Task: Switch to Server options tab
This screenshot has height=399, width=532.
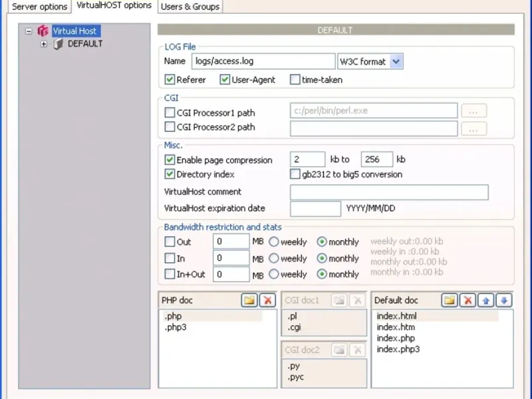Action: click(x=40, y=7)
